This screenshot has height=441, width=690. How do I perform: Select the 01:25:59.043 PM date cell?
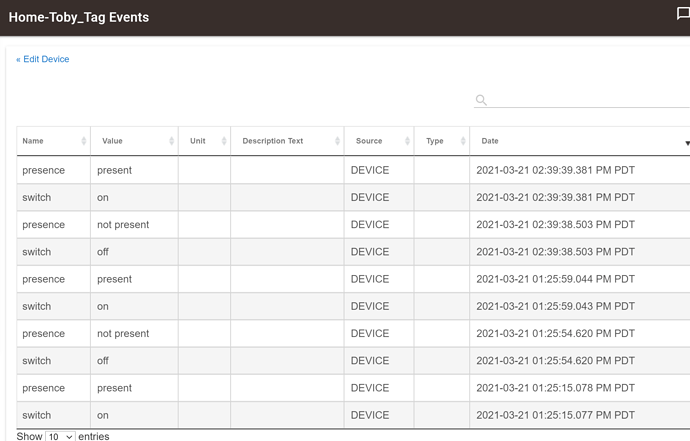[555, 306]
